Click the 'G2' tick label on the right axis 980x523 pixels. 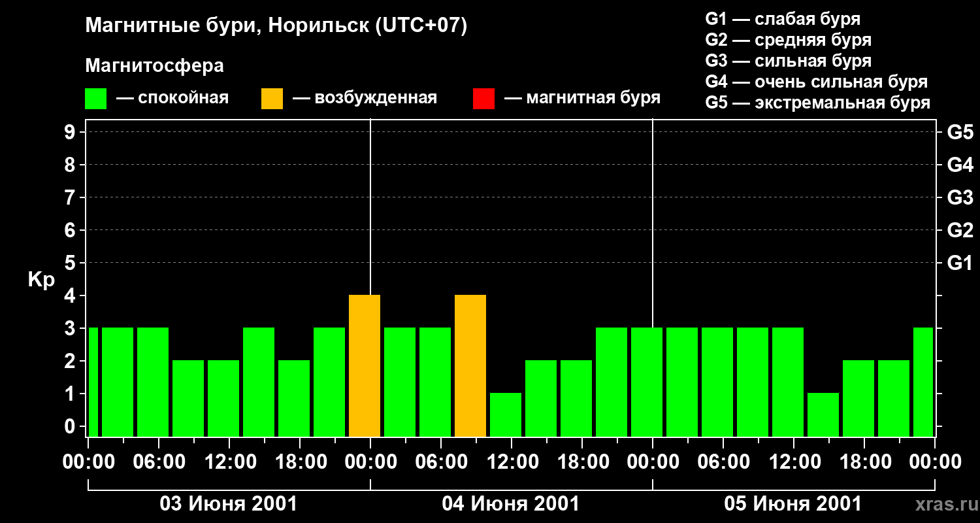(x=960, y=230)
